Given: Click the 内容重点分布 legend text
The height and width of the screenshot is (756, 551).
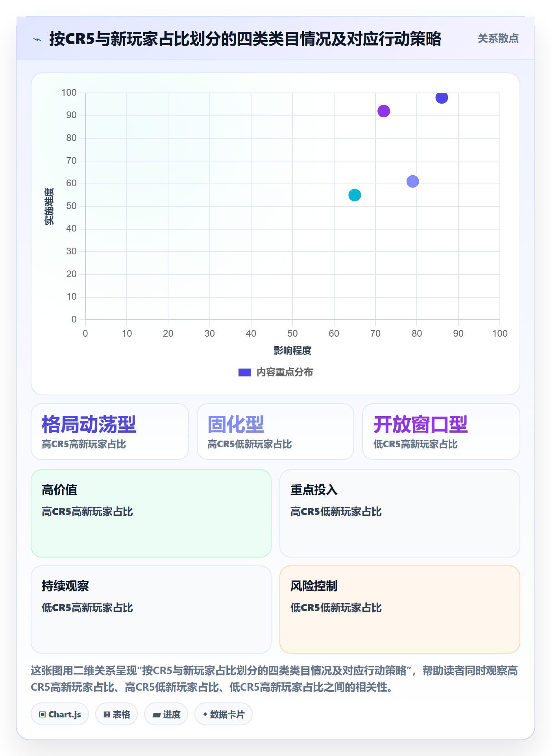Looking at the screenshot, I should coord(285,372).
